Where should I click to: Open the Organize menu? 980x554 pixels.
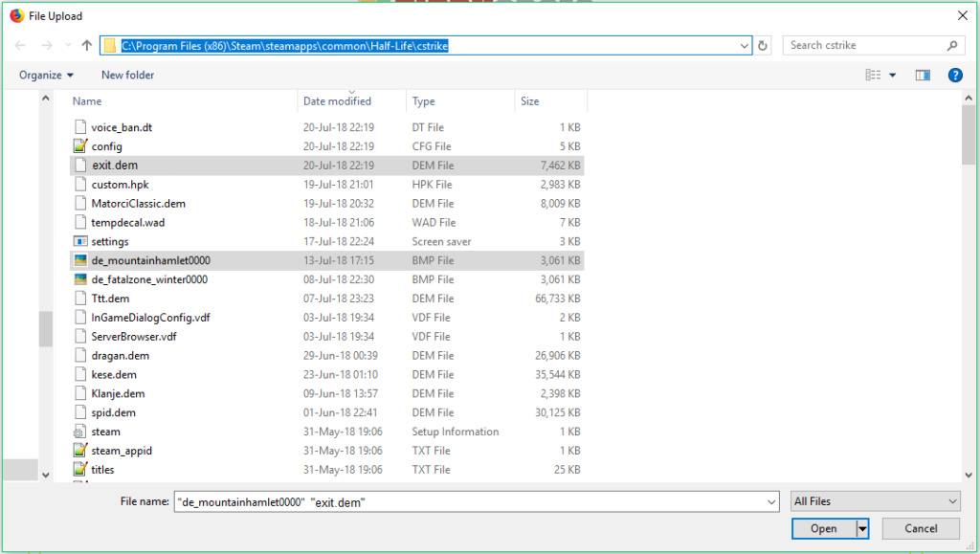click(46, 75)
